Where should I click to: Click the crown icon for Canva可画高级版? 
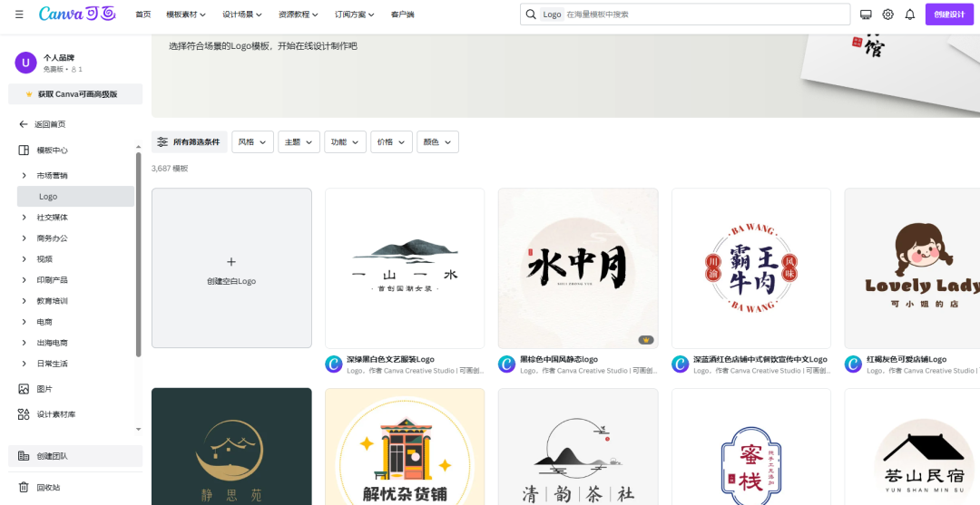29,94
